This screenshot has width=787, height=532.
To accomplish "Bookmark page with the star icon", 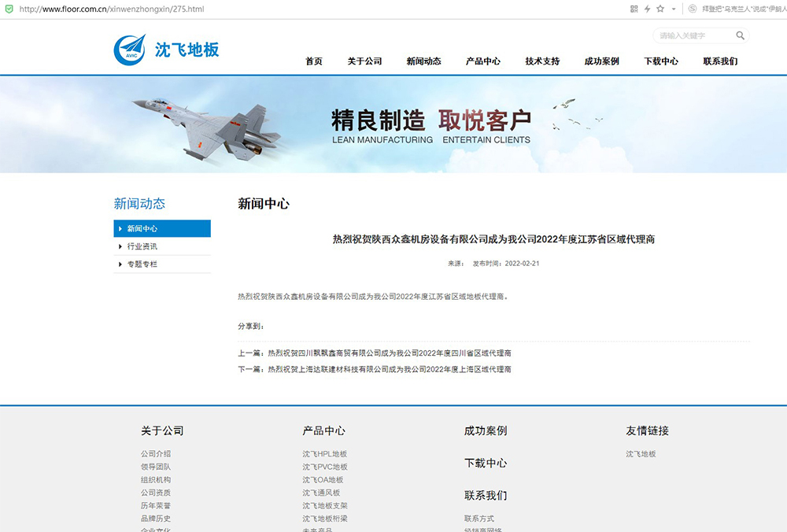I will pos(660,9).
